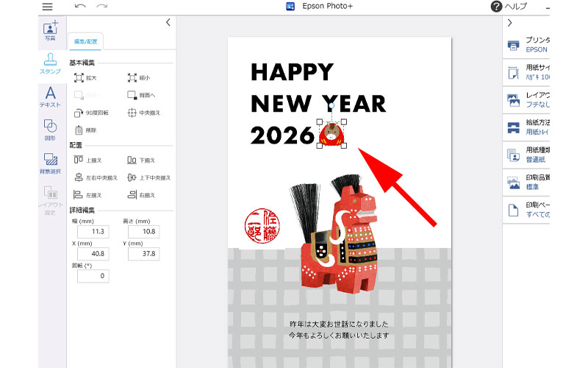Edit the height (高さ) field 10.8
The width and height of the screenshot is (588, 368).
pyautogui.click(x=143, y=232)
